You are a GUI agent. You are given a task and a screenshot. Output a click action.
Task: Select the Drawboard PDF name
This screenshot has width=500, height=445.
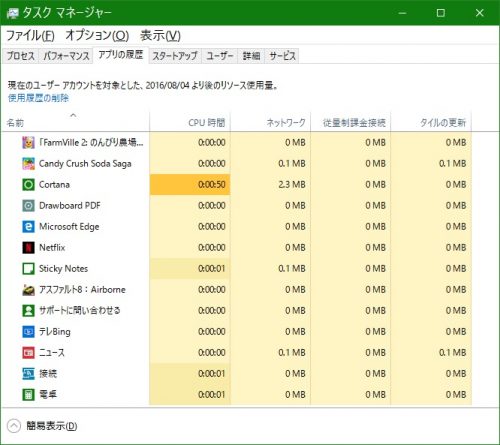[70, 206]
